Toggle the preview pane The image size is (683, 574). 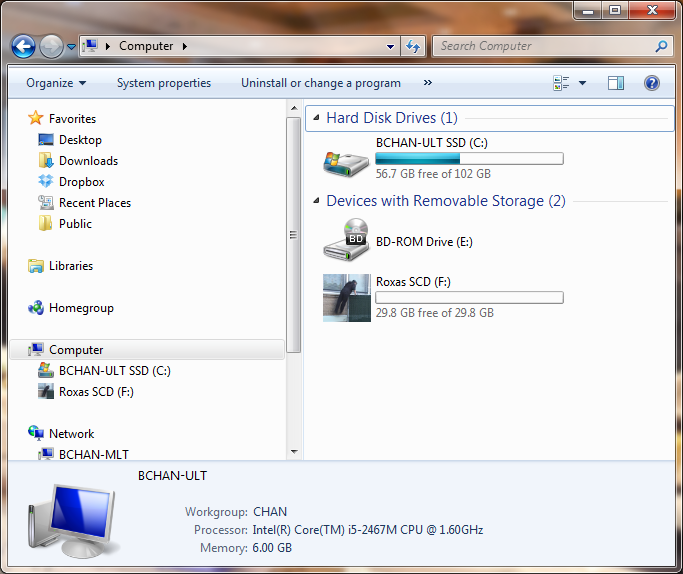click(615, 83)
